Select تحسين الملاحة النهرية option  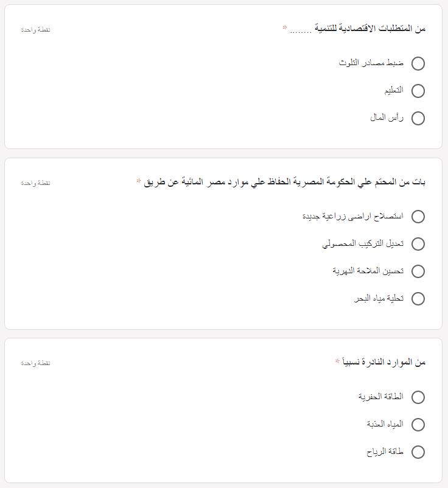(418, 271)
